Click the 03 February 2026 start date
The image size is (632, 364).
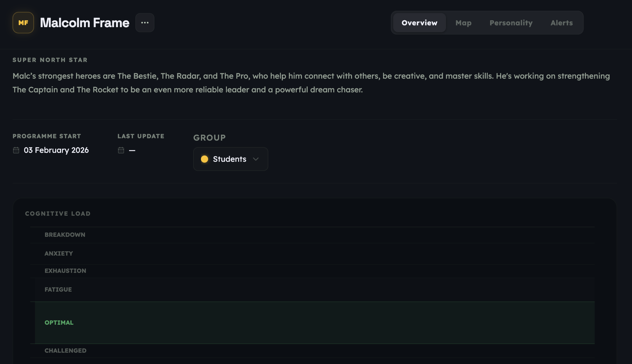coord(56,150)
